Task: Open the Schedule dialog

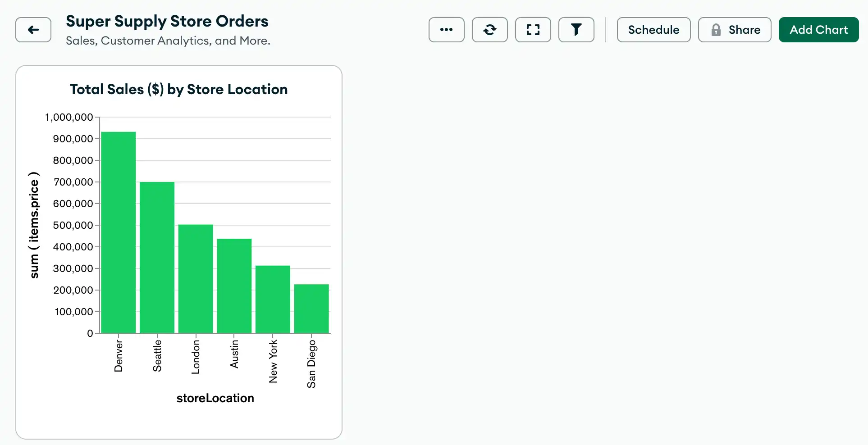Action: [x=653, y=30]
